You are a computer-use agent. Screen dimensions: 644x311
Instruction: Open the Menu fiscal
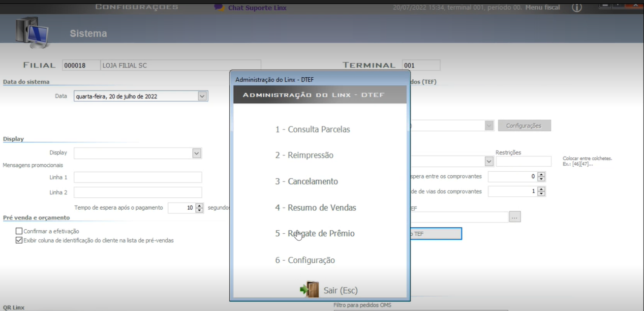543,7
